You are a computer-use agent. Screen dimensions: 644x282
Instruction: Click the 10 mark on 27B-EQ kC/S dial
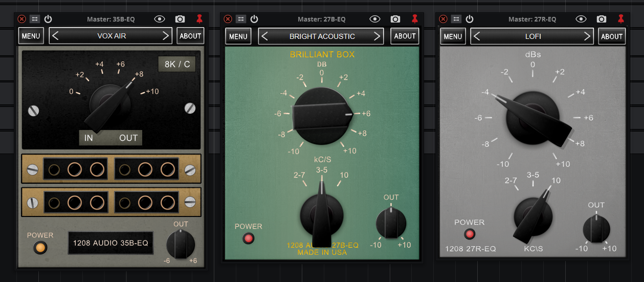[344, 175]
